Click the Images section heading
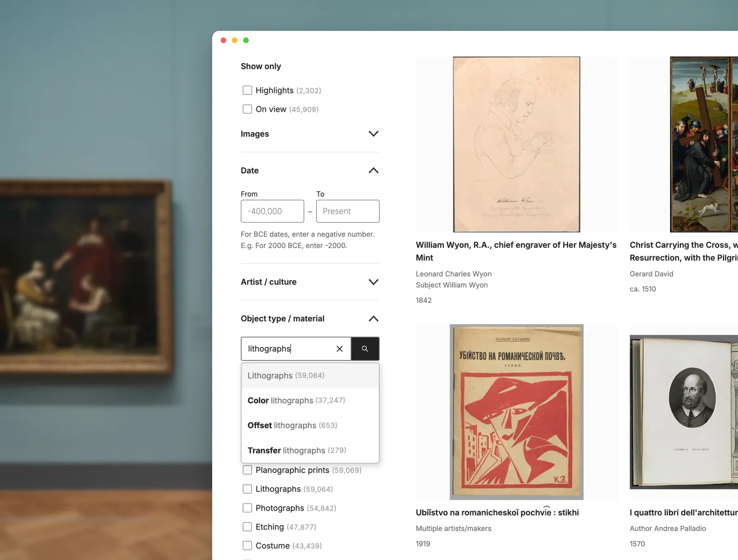This screenshot has width=738, height=560. 255,134
